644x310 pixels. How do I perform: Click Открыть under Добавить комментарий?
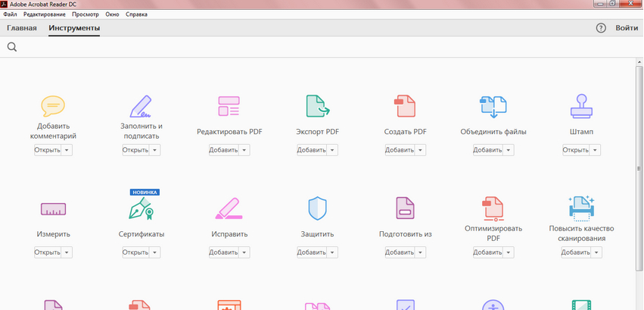[48, 150]
